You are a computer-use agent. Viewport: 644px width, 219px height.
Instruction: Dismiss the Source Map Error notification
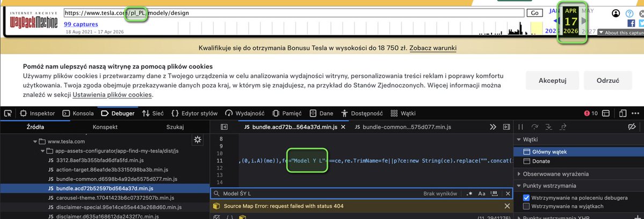click(507, 206)
